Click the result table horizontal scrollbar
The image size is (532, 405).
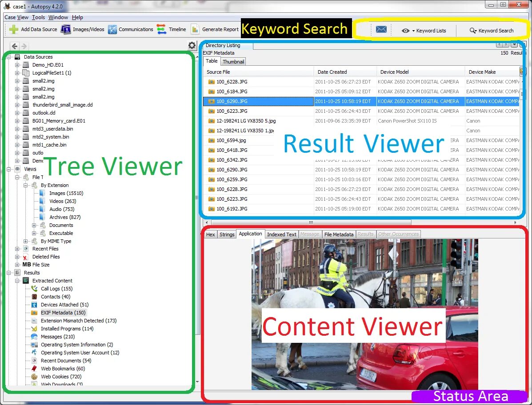[x=311, y=222]
